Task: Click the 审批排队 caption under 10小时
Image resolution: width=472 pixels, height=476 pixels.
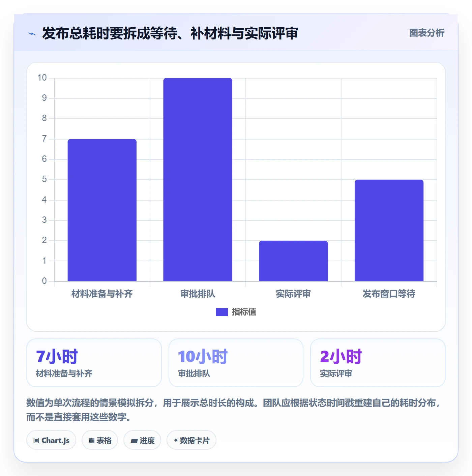Action: click(x=194, y=374)
